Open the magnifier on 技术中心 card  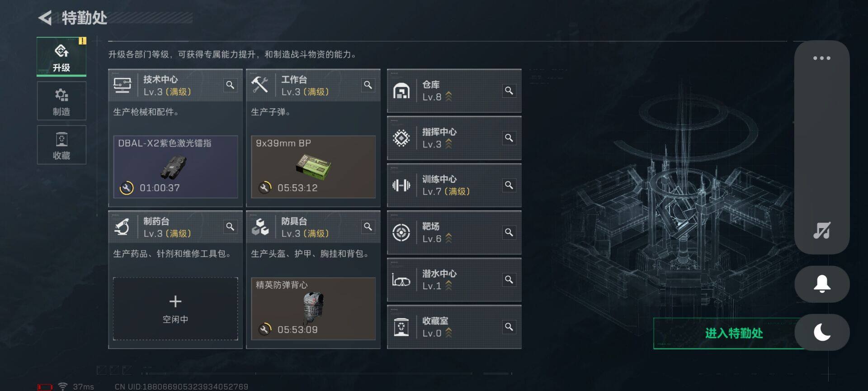(230, 85)
